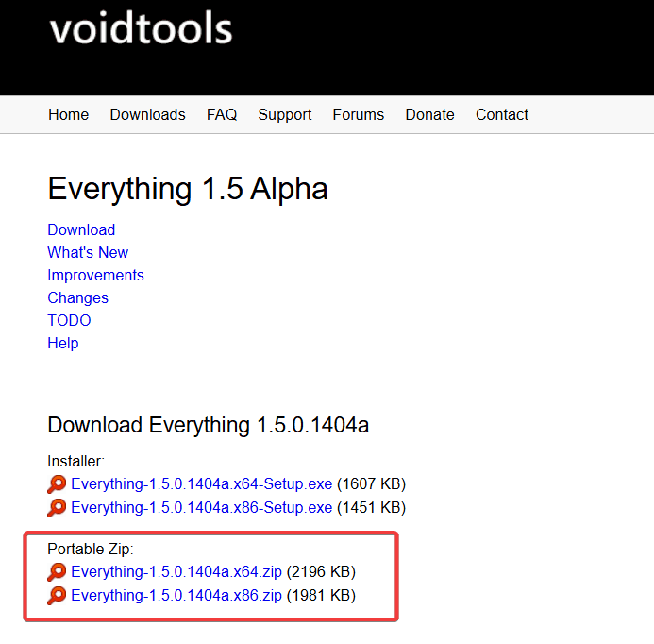This screenshot has width=654, height=644.
Task: Follow the Improvements link
Action: click(95, 275)
